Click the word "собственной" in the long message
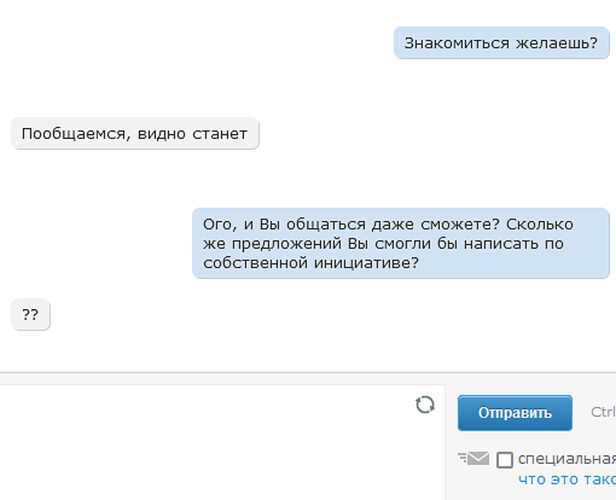The width and height of the screenshot is (616, 500). (246, 263)
